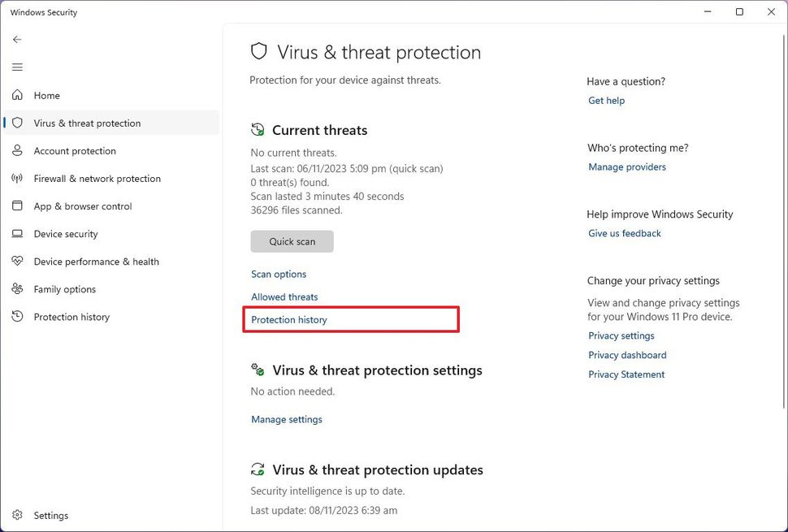The height and width of the screenshot is (532, 788).
Task: Click Manage settings under protection settings
Action: click(286, 419)
